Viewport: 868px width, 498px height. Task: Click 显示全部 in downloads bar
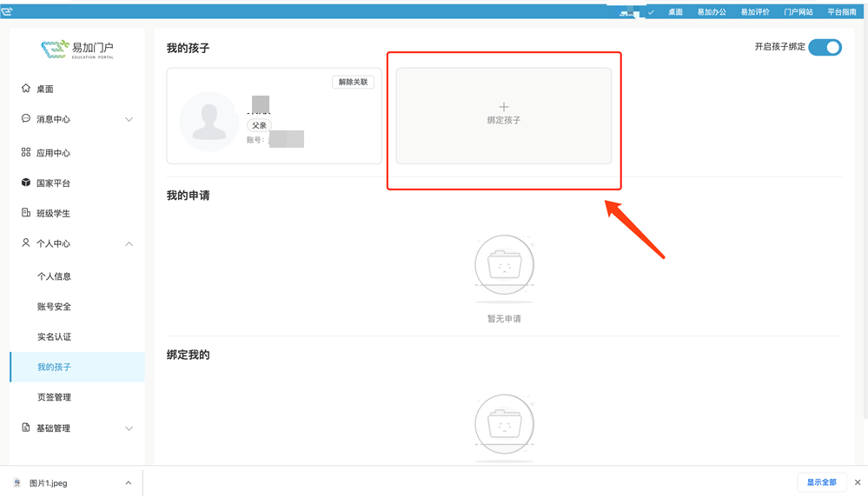pyautogui.click(x=821, y=482)
